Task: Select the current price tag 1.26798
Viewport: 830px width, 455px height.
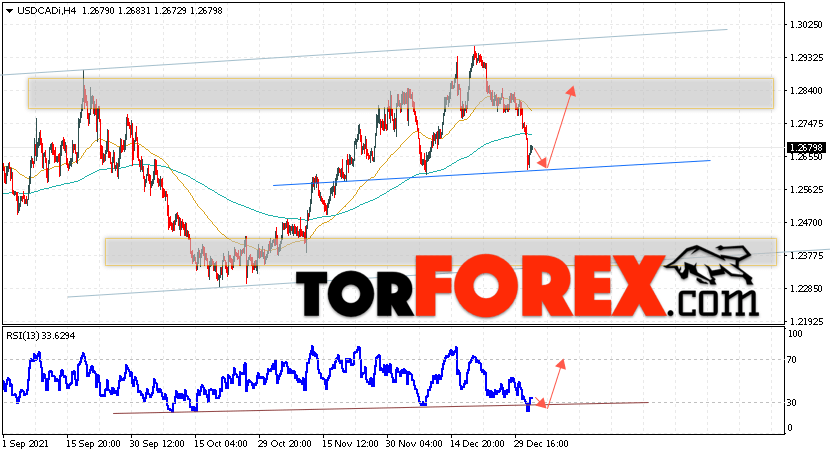Action: pyautogui.click(x=807, y=148)
